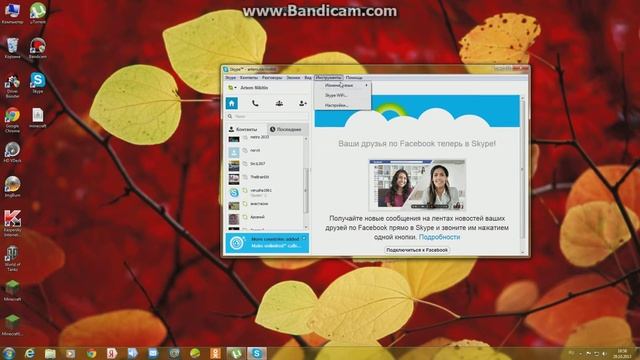Dismiss the More countries added banner

click(x=304, y=238)
